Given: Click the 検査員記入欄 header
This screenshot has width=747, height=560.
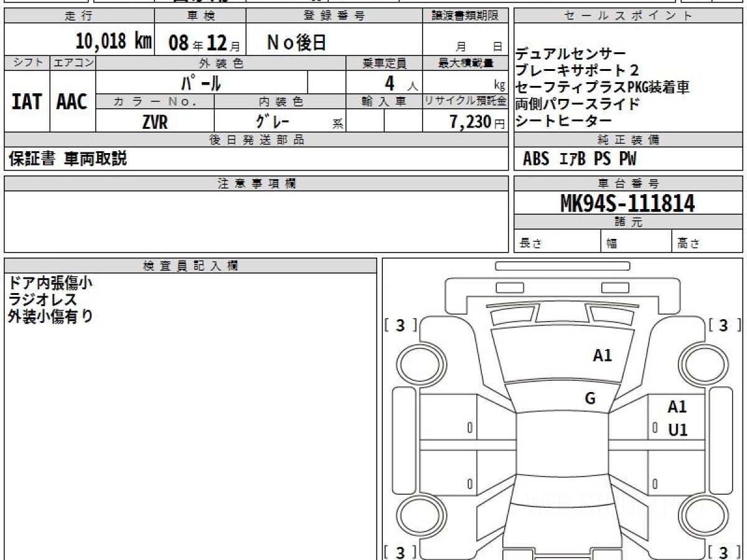Looking at the screenshot, I should [190, 266].
